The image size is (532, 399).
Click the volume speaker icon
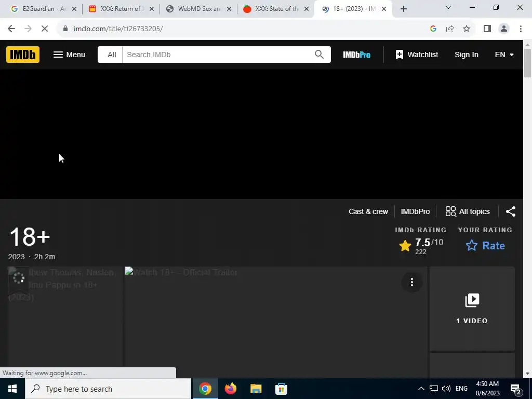click(x=446, y=389)
